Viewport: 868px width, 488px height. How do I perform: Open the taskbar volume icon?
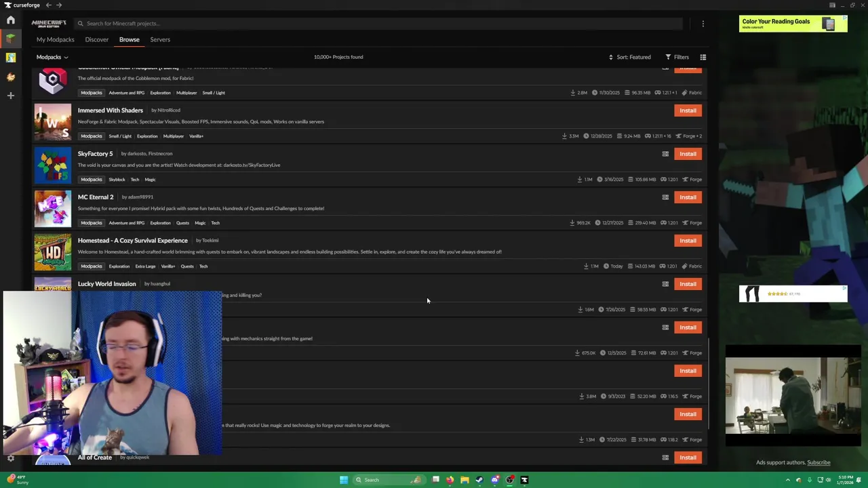pyautogui.click(x=828, y=480)
